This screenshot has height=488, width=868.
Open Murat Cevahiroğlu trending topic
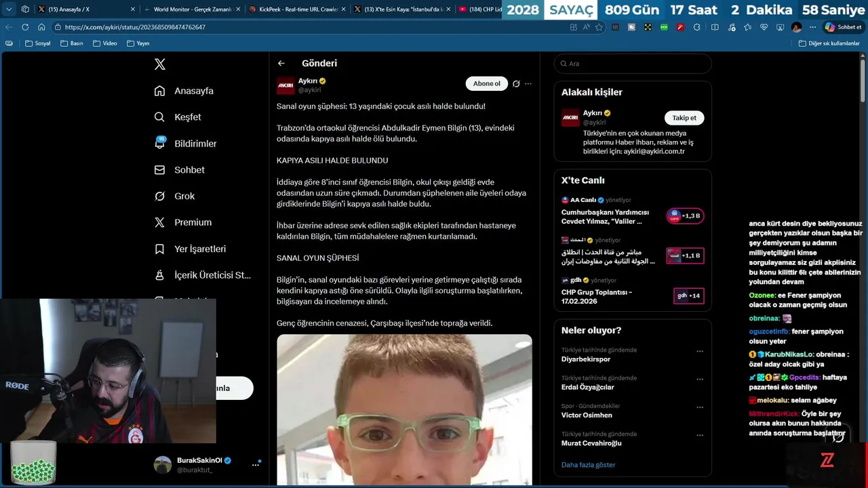(x=591, y=443)
